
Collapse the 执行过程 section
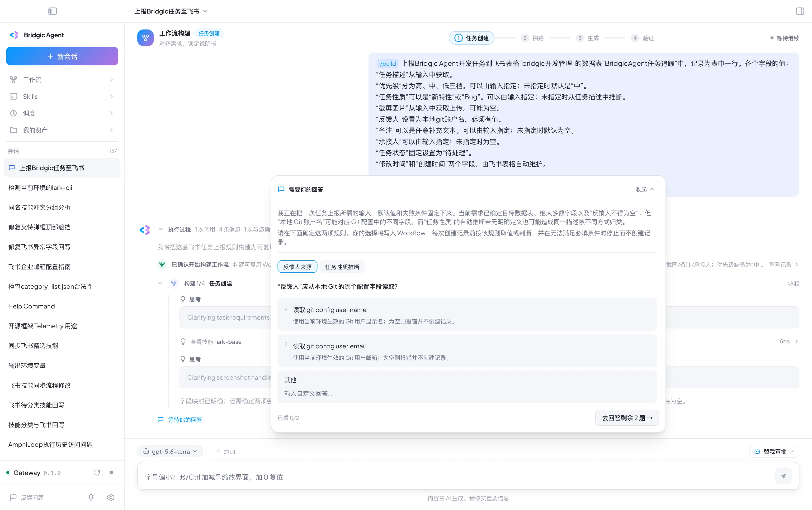point(160,229)
